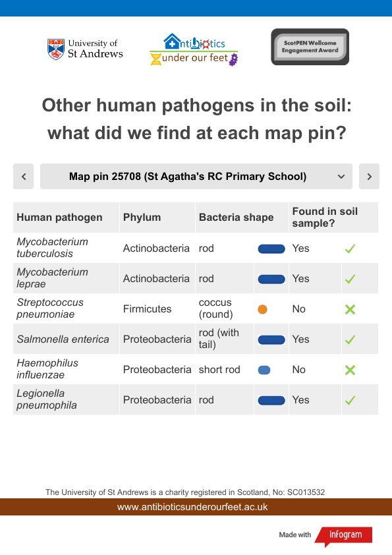Image resolution: width=392 pixels, height=555 pixels.
Task: Open www.antibioticsunderourfeet.ac.uk link
Action: pos(192,507)
